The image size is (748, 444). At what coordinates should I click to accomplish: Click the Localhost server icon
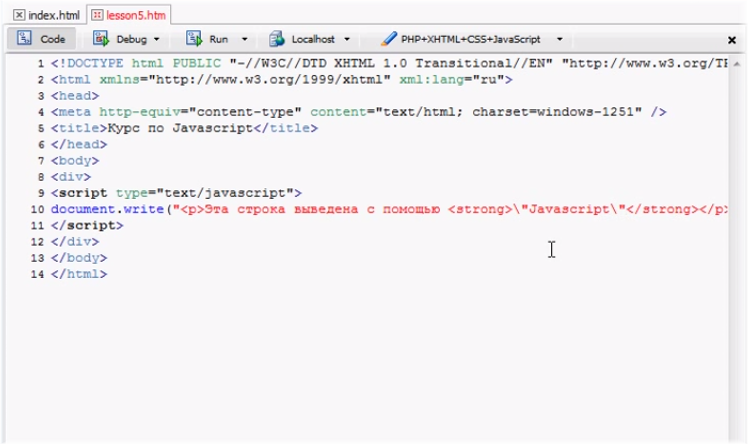[277, 39]
